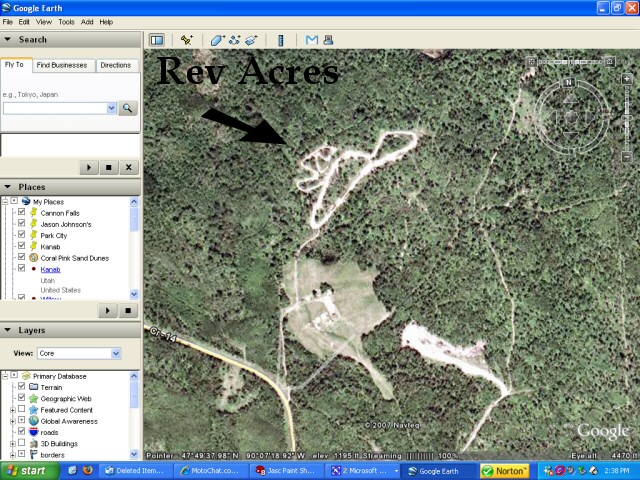Click the Primary Database icon
This screenshot has height=480, width=640.
click(x=26, y=376)
